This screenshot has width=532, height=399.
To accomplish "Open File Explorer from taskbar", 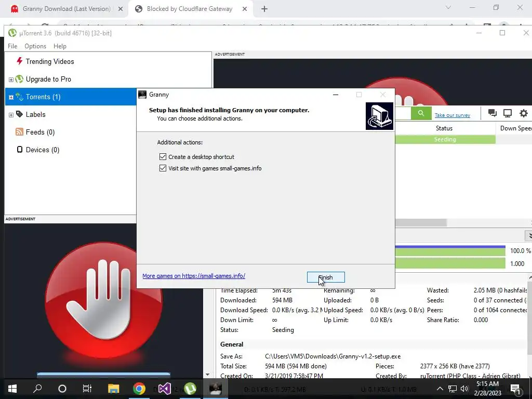I will 114,389.
